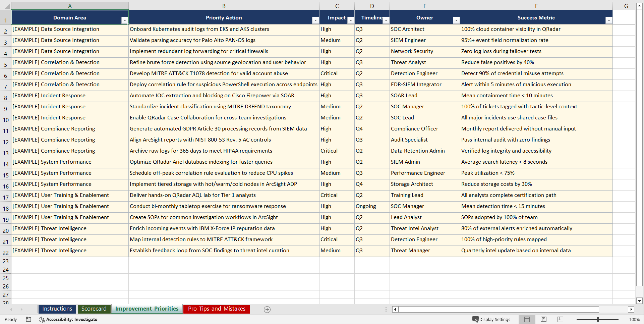This screenshot has height=324, width=644.
Task: Add a new worksheet with the plus icon
Action: coord(267,309)
